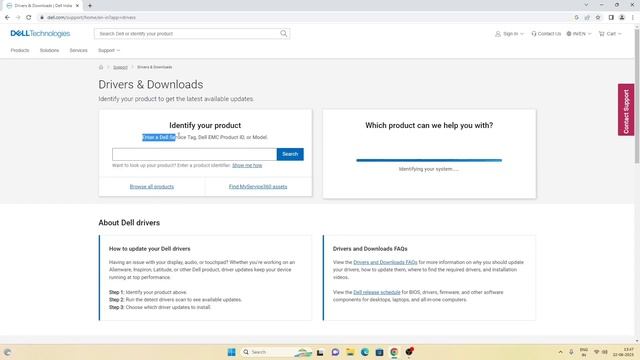
Task: Click the magnifier icon in Dell search box
Action: coord(283,33)
